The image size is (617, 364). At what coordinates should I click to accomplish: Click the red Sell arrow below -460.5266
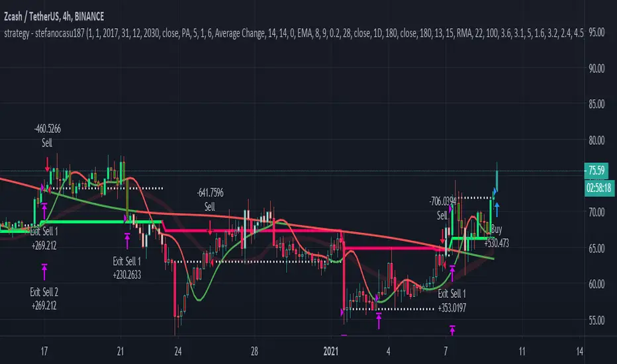click(47, 165)
